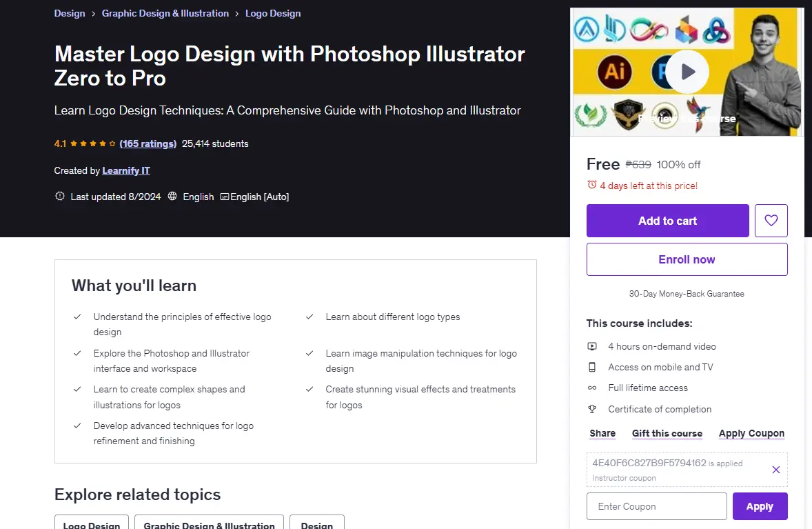The width and height of the screenshot is (812, 529).
Task: Click the course subtitle about Logo Design Techniques
Action: pyautogui.click(x=287, y=110)
